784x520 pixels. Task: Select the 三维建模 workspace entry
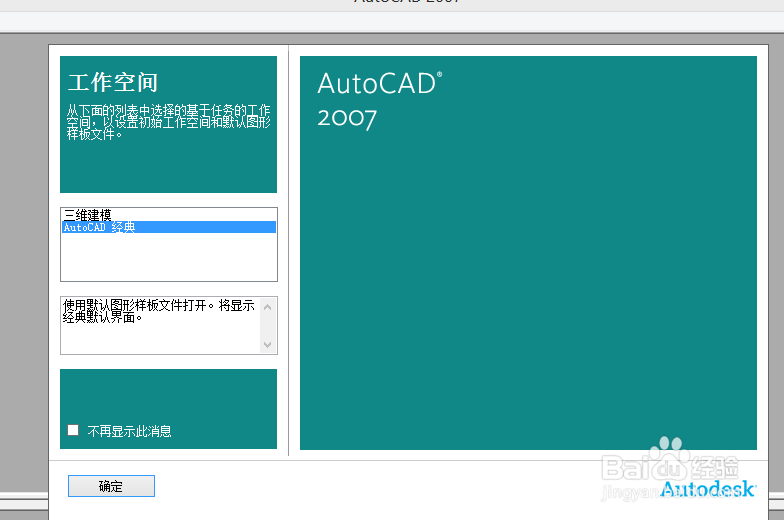coord(168,215)
